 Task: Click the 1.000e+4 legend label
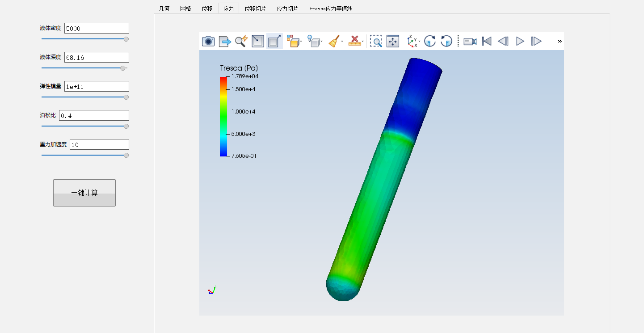coord(244,111)
